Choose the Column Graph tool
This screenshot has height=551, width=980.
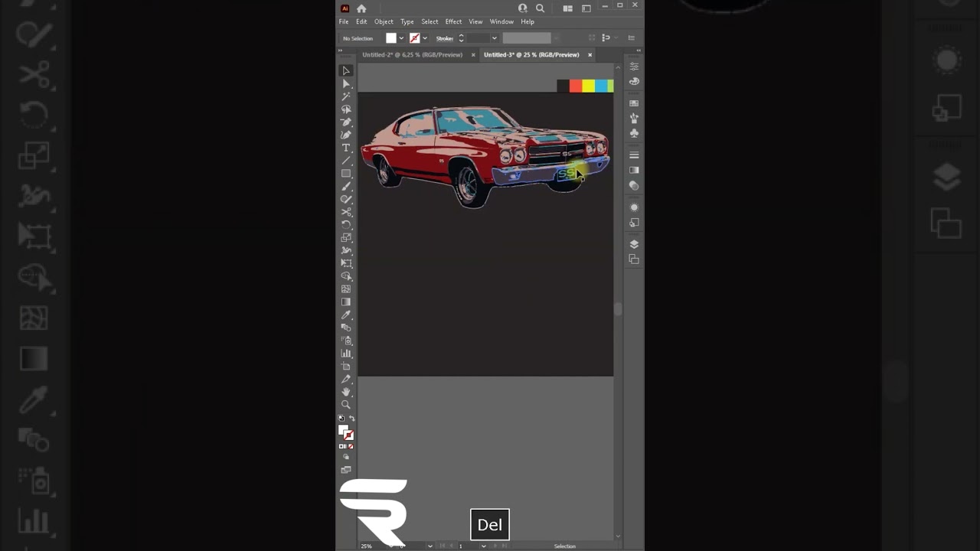[346, 354]
